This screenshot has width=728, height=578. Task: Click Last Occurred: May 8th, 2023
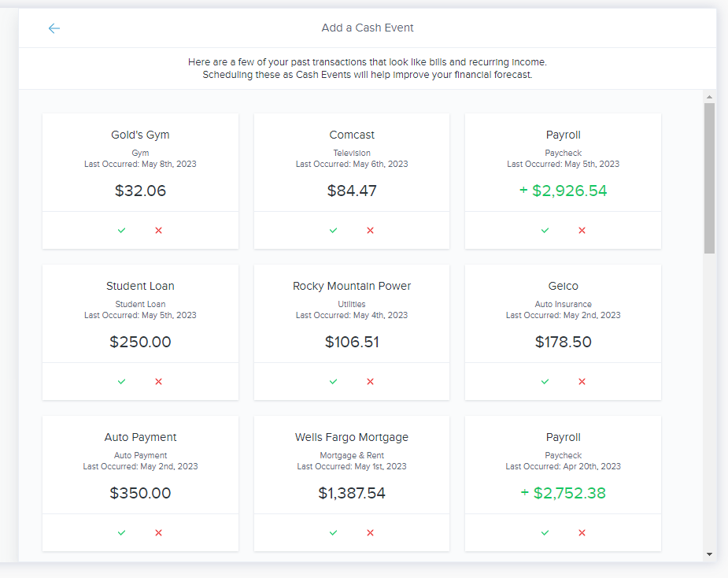point(140,164)
